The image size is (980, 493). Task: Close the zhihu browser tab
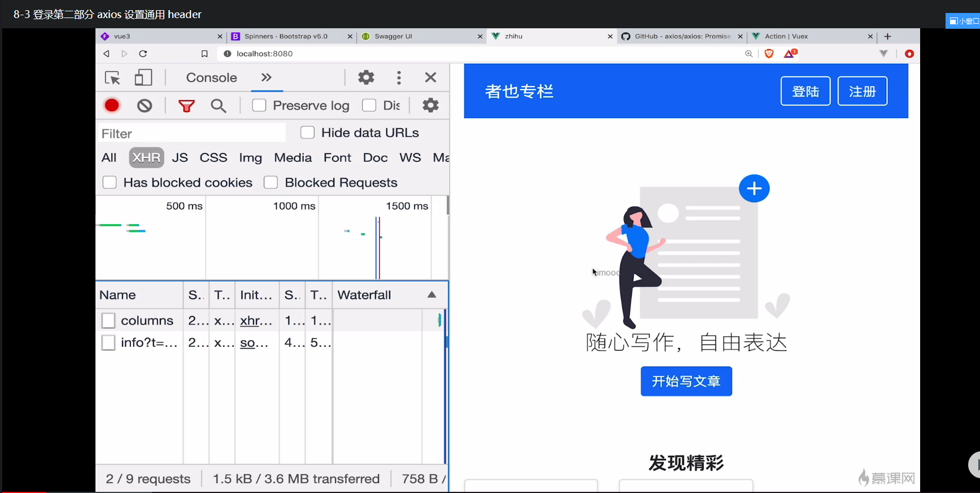pos(610,37)
